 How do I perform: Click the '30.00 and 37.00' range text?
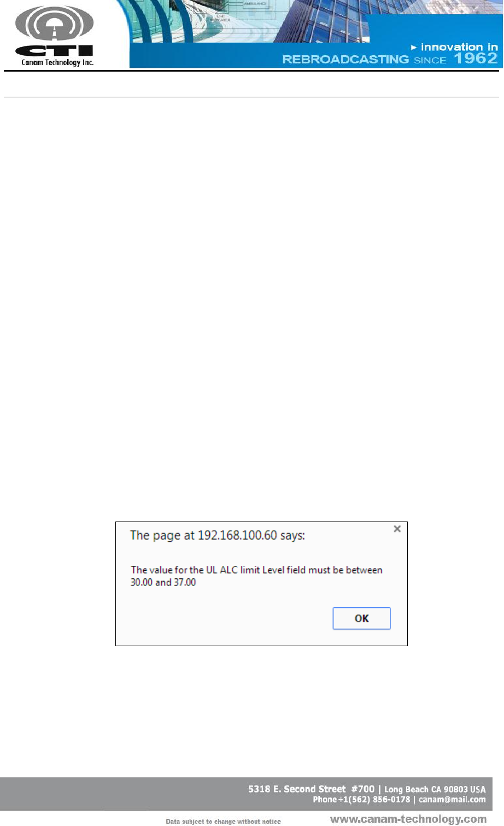pyautogui.click(x=163, y=582)
